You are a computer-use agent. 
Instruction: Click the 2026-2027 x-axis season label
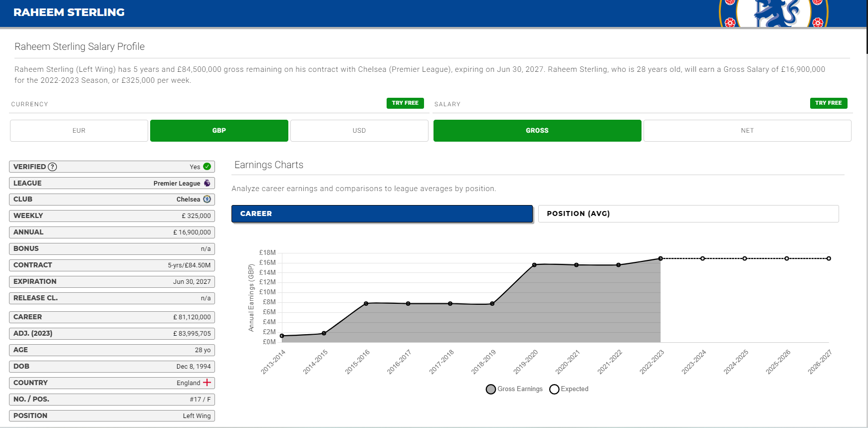(820, 362)
